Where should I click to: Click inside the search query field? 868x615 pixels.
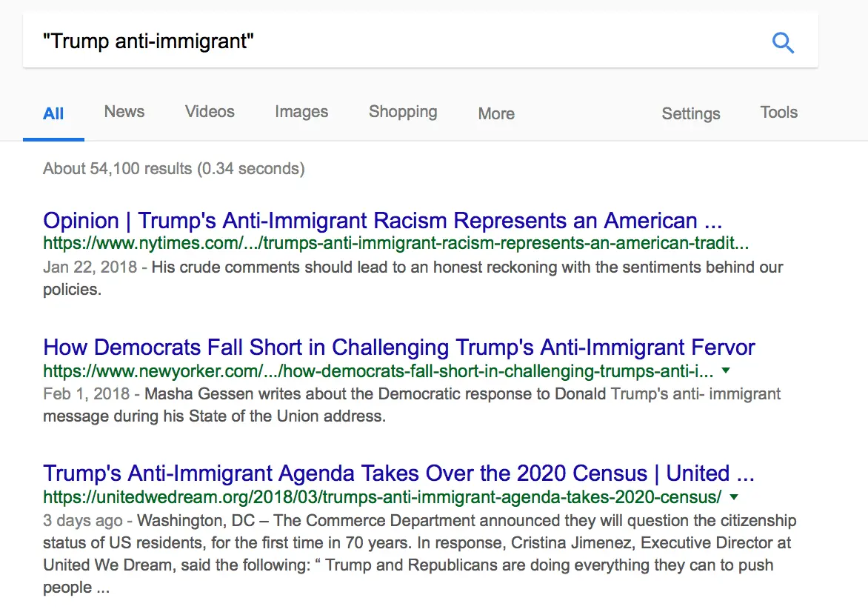pos(370,41)
